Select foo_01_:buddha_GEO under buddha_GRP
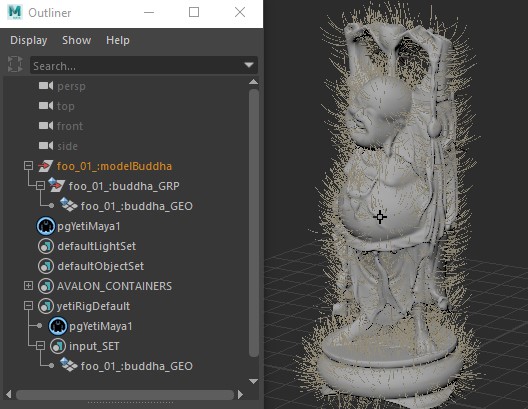 [x=137, y=206]
